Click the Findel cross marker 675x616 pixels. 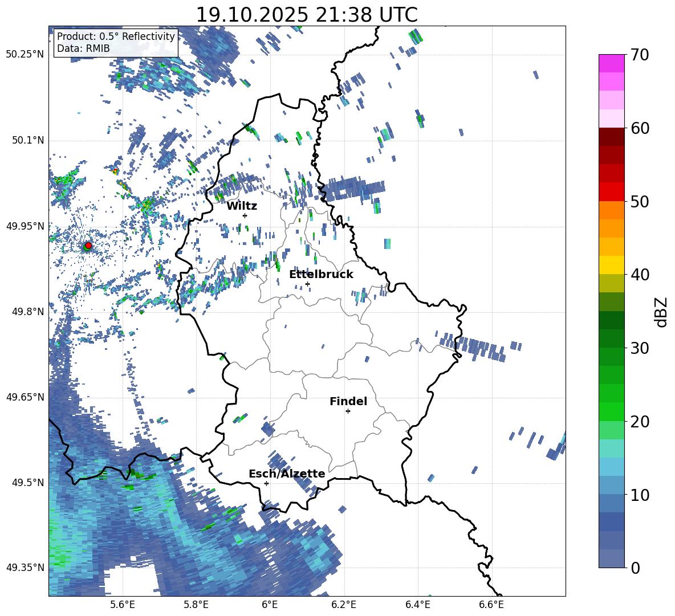(348, 411)
